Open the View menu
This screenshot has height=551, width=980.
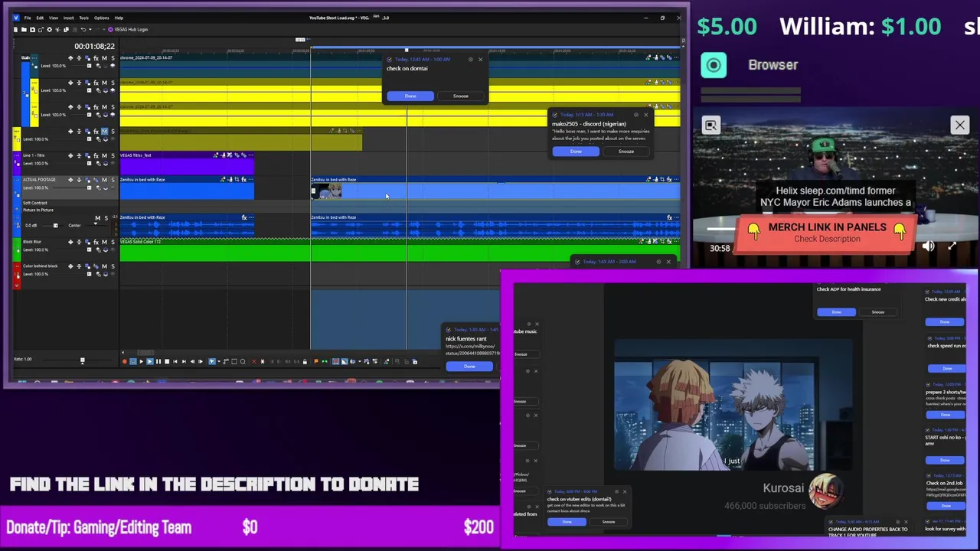pos(54,18)
